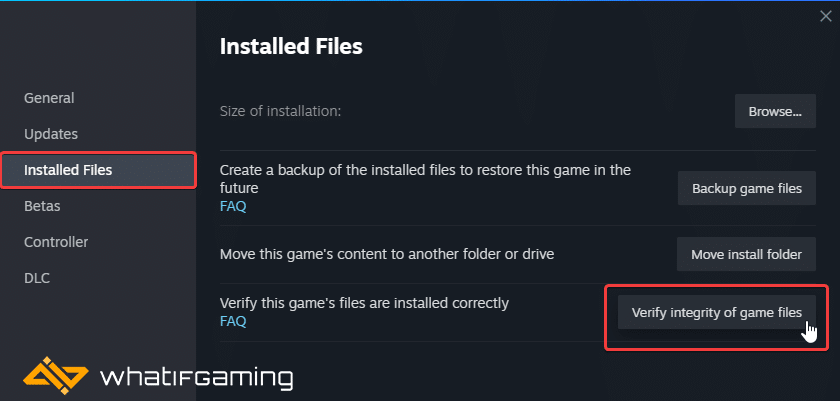
Task: Close the properties window with the X
Action: (825, 16)
